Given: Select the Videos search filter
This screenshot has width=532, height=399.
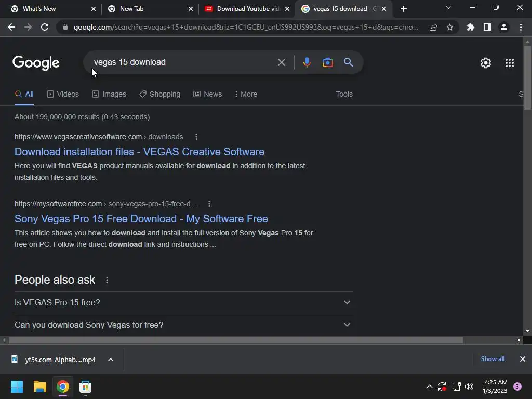Looking at the screenshot, I should click(x=63, y=94).
